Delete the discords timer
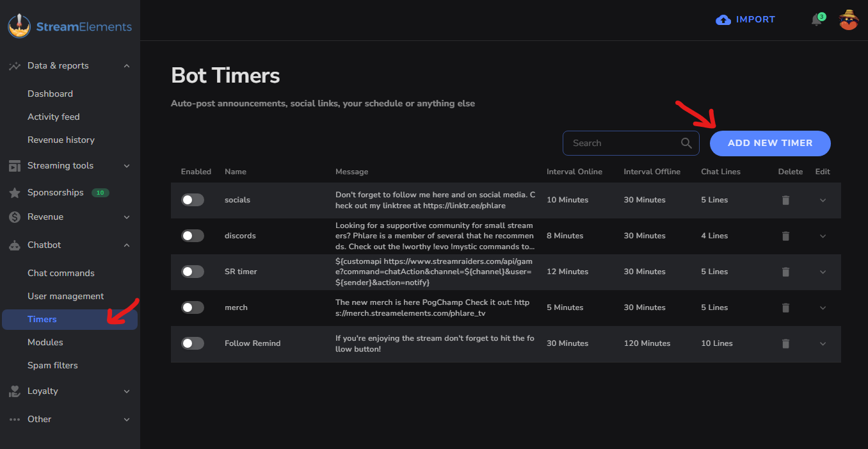Screen dimensions: 868x449 point(785,236)
